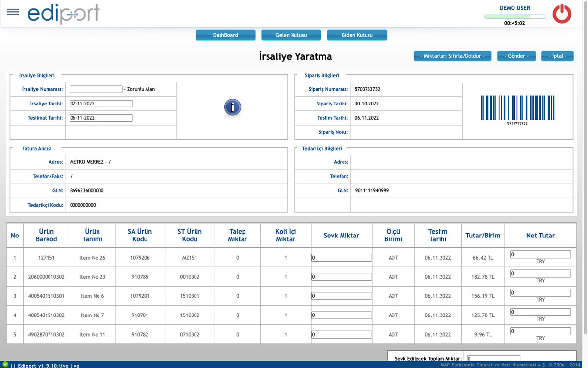Image resolution: width=588 pixels, height=368 pixels.
Task: Click Net Tutar input for Item No 26
Action: (540, 254)
